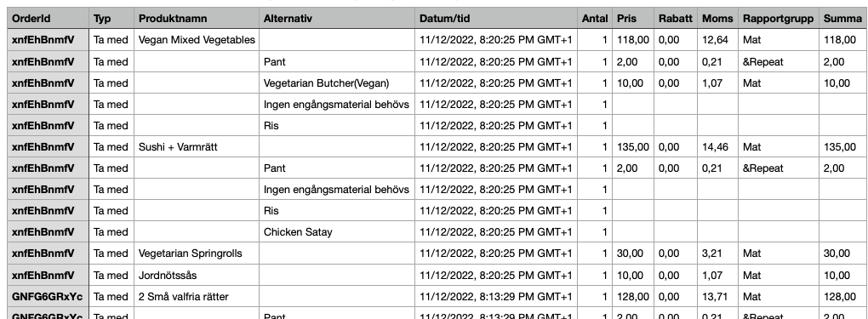868x319 pixels.
Task: Select the Datum/tid column header
Action: pos(496,18)
